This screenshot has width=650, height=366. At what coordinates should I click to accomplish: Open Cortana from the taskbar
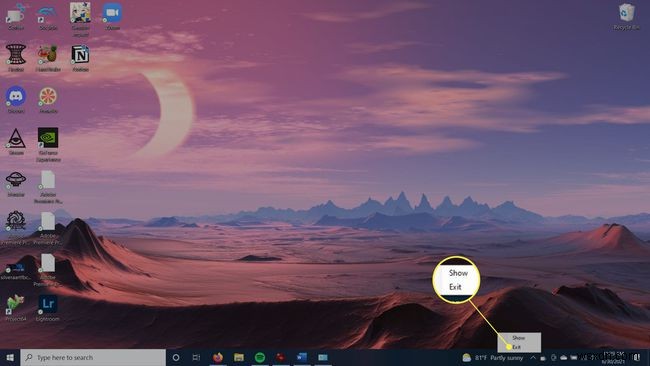[x=176, y=357]
